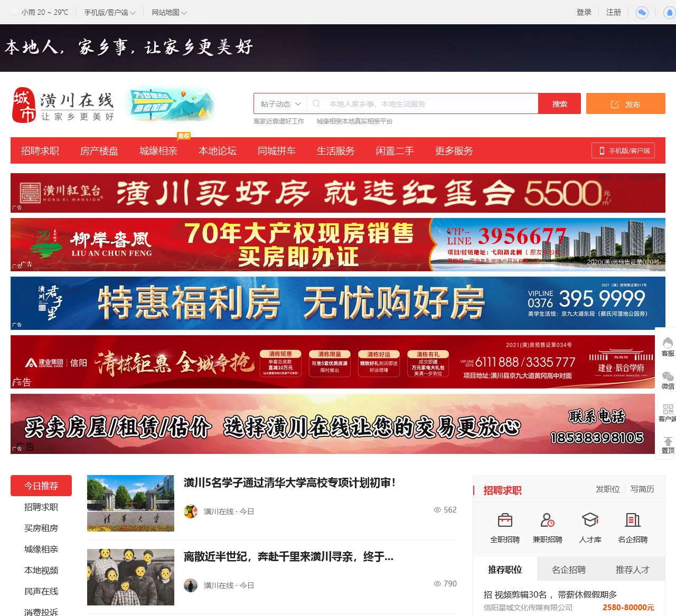The width and height of the screenshot is (676, 616).
Task: Click the orange 发布 button
Action: click(626, 104)
